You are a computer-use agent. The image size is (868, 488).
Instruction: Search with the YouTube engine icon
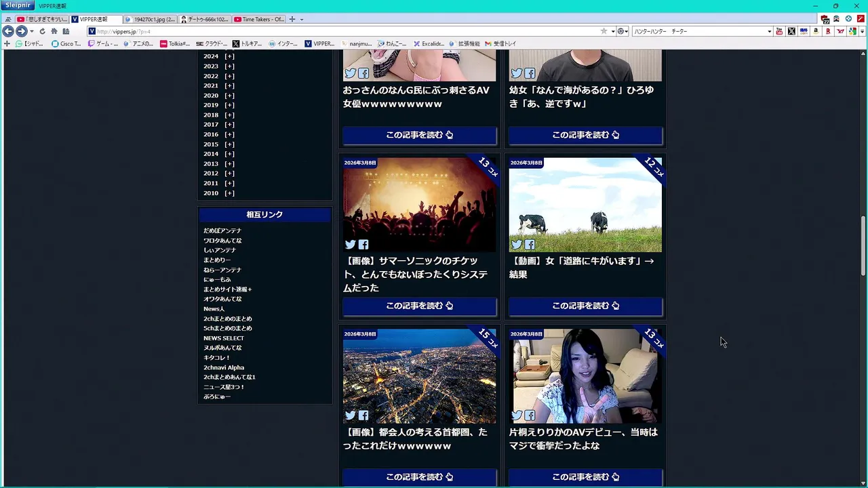(x=779, y=31)
